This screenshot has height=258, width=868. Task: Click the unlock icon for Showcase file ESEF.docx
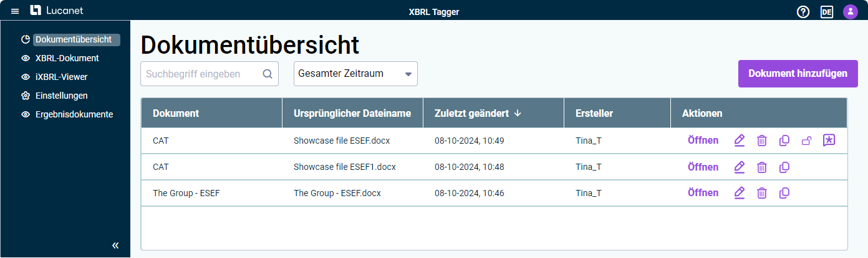(x=806, y=141)
